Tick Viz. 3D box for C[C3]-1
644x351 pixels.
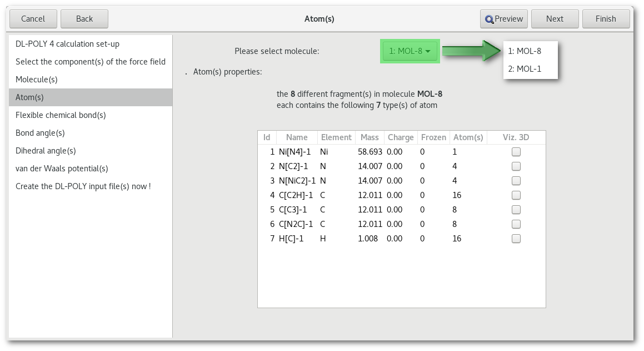(x=516, y=210)
